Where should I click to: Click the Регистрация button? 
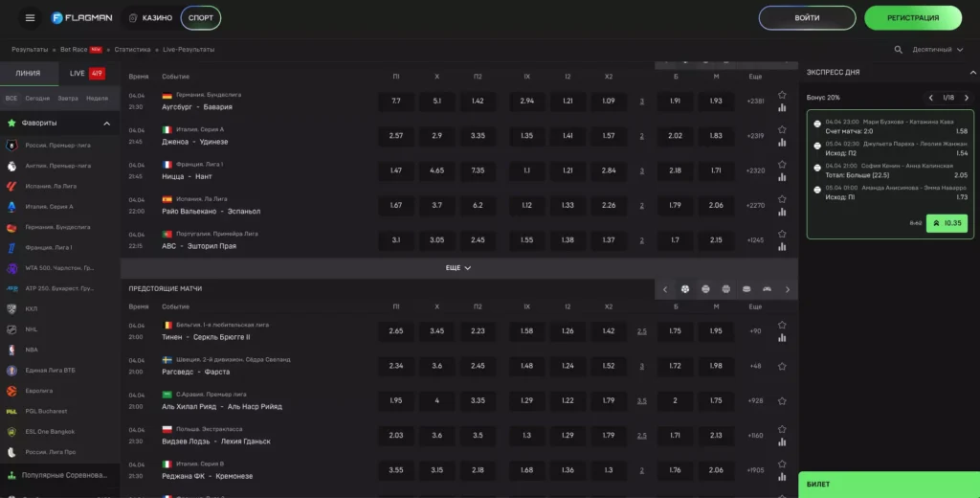click(912, 18)
